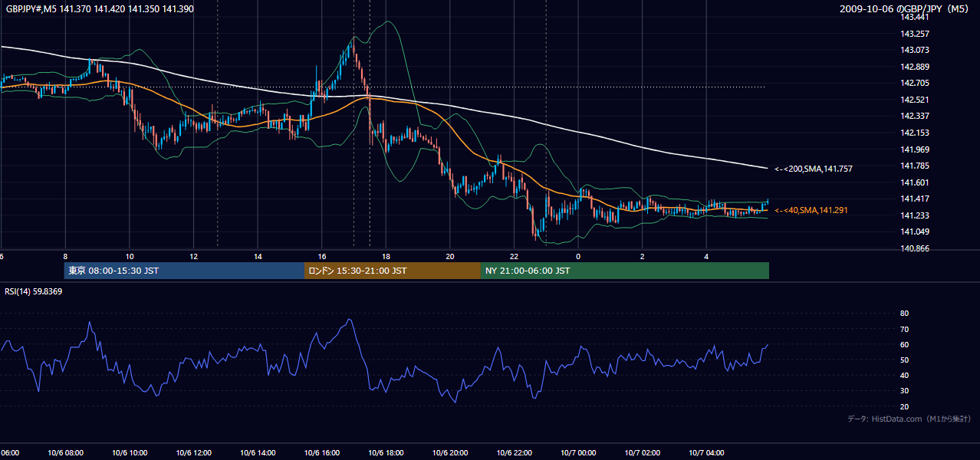Click the 10/6 14:00 time axis label
This screenshot has width=980, height=460.
(x=258, y=453)
